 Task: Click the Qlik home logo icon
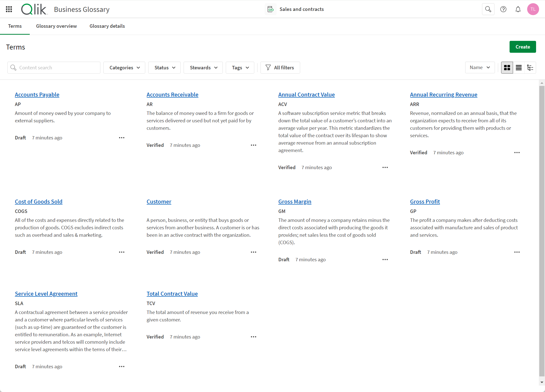point(34,9)
